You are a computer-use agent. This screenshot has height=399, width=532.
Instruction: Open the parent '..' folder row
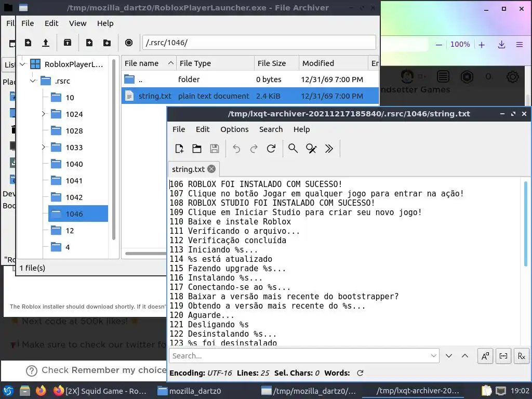[x=250, y=79]
